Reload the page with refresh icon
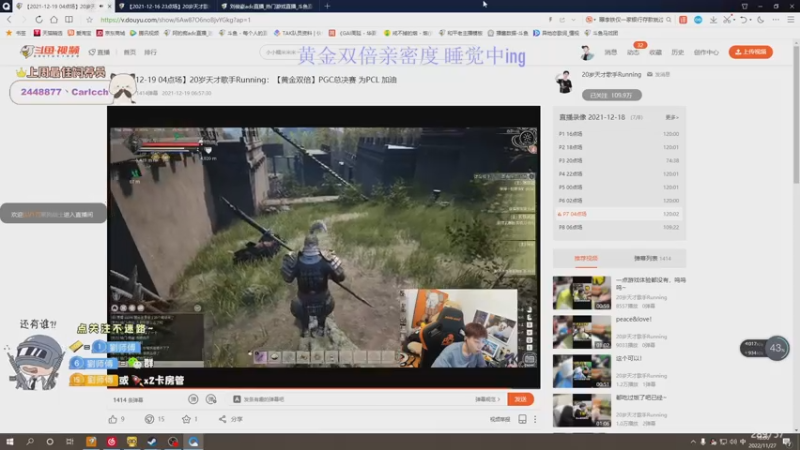 coord(39,20)
